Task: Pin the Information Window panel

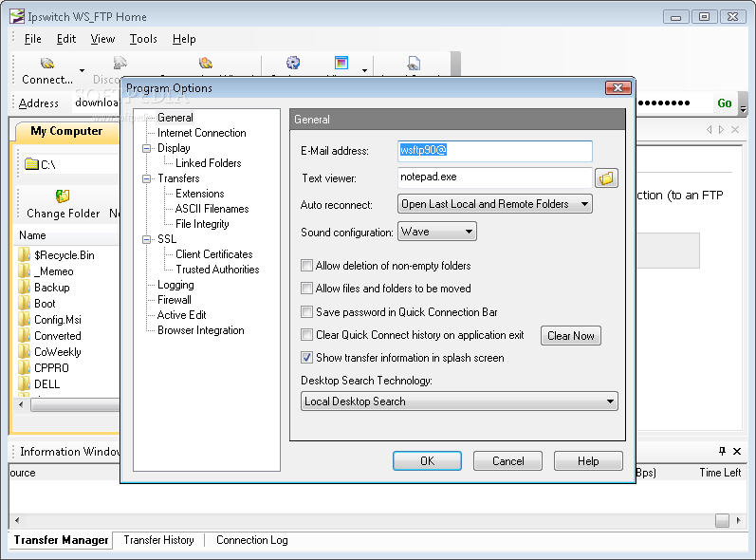Action: pyautogui.click(x=722, y=451)
